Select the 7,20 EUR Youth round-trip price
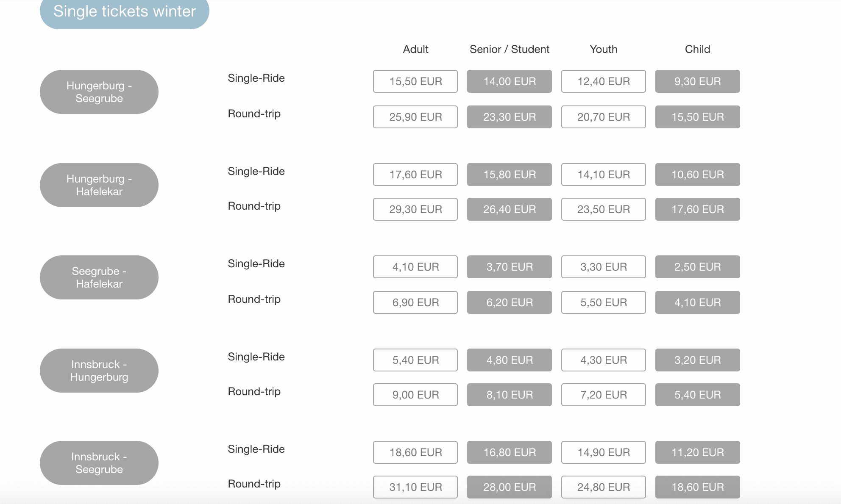The image size is (841, 504). pos(604,395)
